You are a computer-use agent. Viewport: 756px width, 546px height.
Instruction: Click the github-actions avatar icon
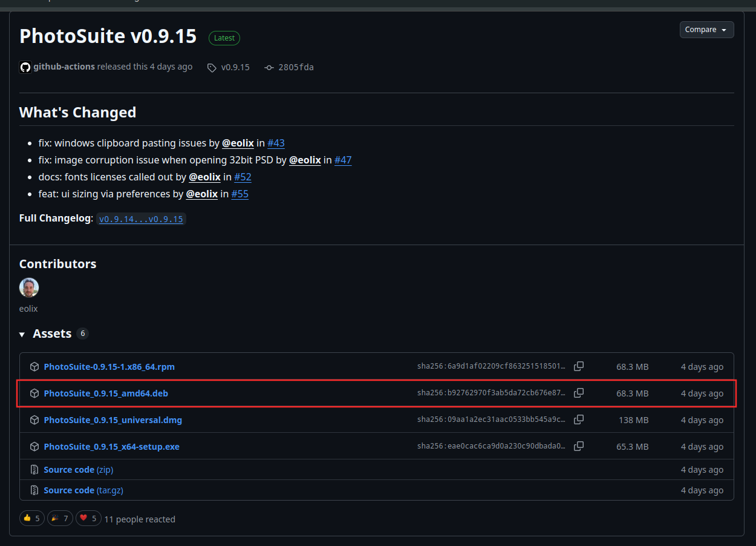[25, 67]
